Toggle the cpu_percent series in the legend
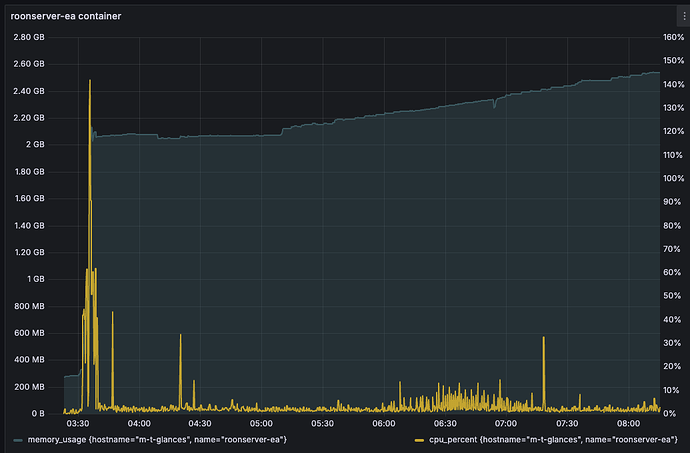Viewport: 690px width, 453px height. 553,439
